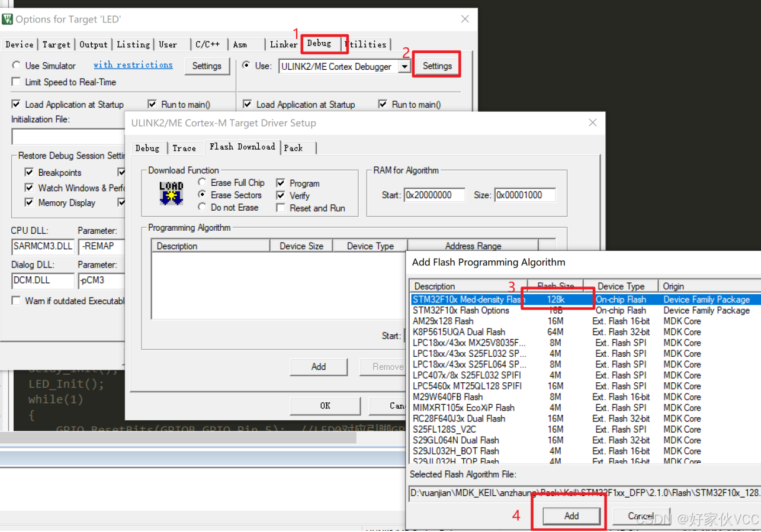Select Do not Erase option

[203, 207]
